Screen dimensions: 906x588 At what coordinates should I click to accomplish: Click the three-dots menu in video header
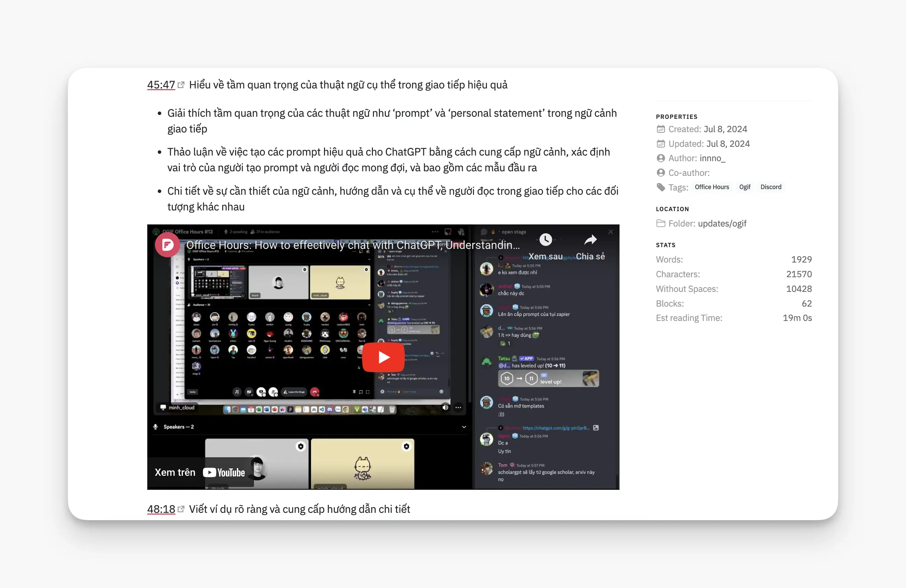[x=435, y=232]
